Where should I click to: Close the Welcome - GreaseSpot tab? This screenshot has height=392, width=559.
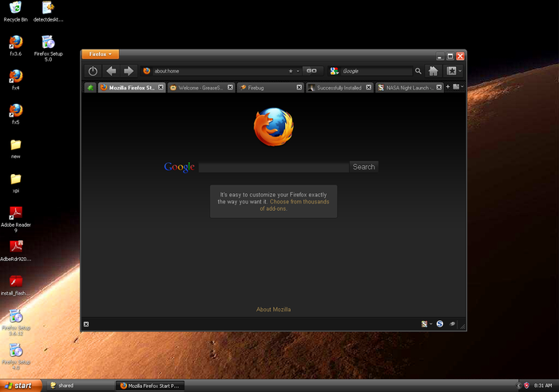pos(230,87)
